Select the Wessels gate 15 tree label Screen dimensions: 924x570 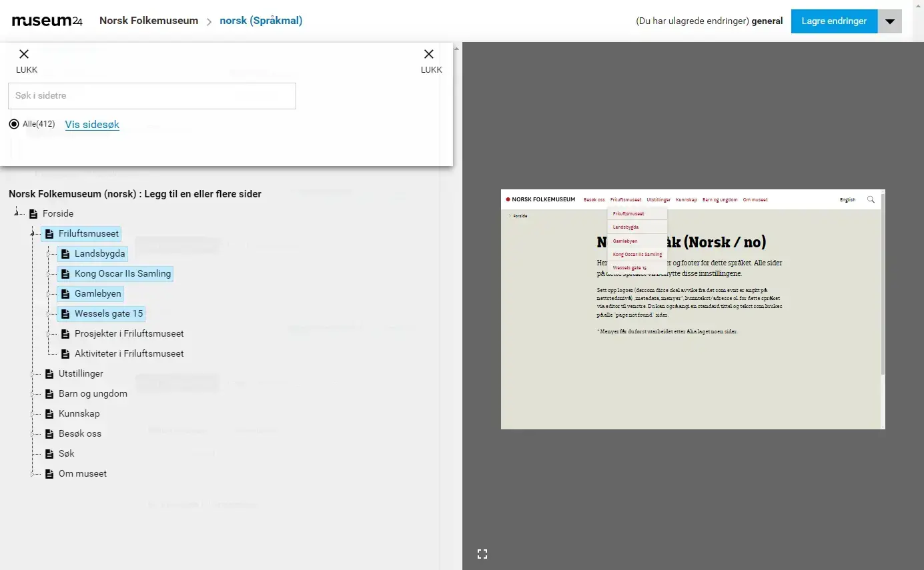109,314
